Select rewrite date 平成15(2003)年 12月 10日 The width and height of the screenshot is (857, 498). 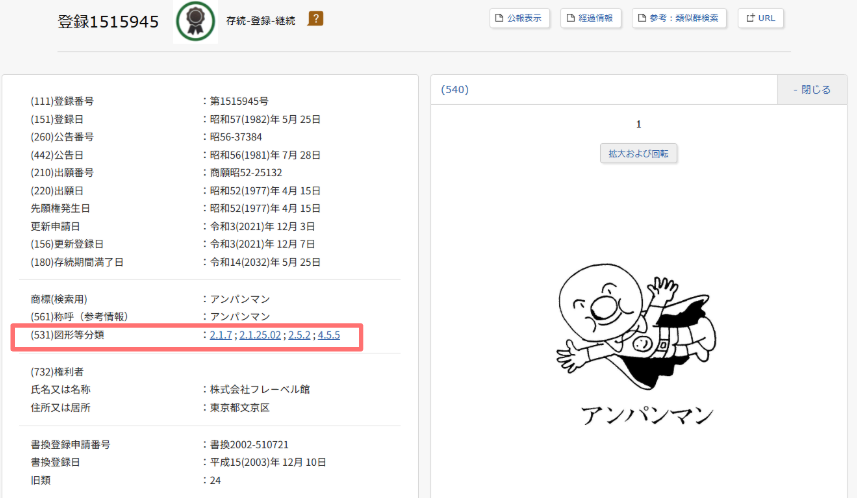[268, 462]
